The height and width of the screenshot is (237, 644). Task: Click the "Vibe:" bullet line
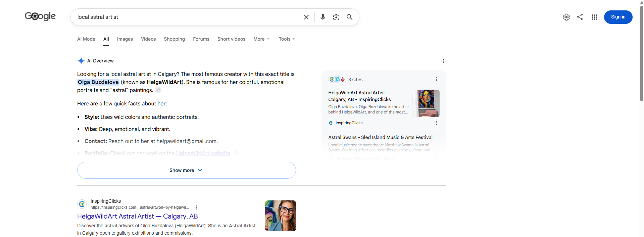click(128, 129)
